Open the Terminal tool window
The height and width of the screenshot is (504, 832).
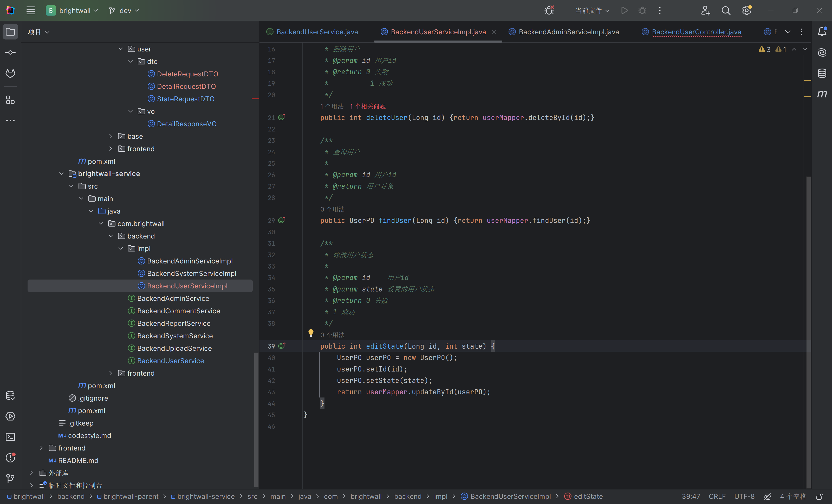click(10, 437)
